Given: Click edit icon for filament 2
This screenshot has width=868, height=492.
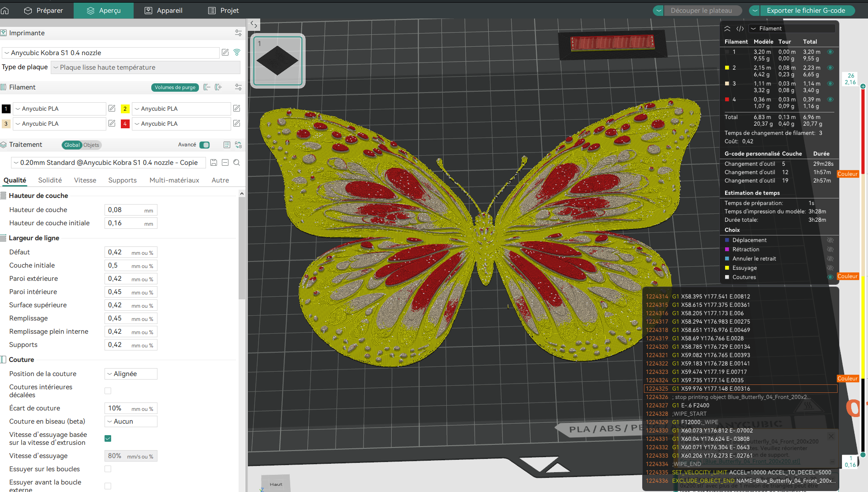Looking at the screenshot, I should coord(236,108).
